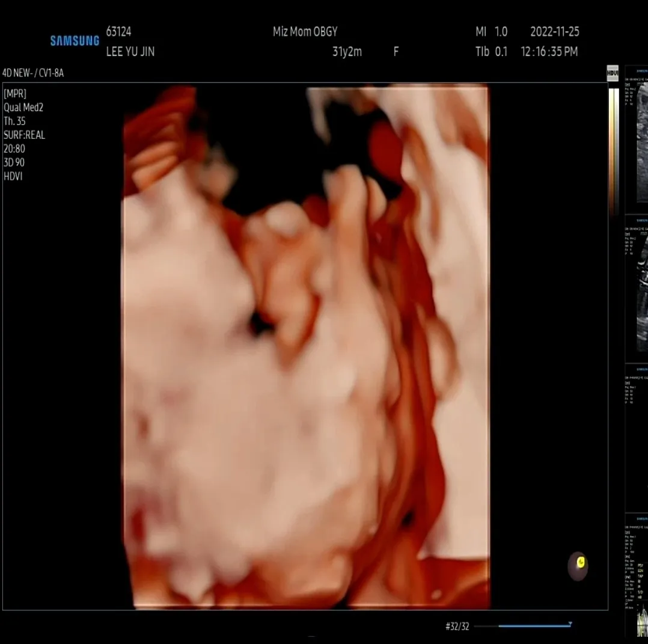Viewport: 648px width, 644px height.
Task: Open the first grayscale ultrasound thumbnail
Action: (637, 140)
